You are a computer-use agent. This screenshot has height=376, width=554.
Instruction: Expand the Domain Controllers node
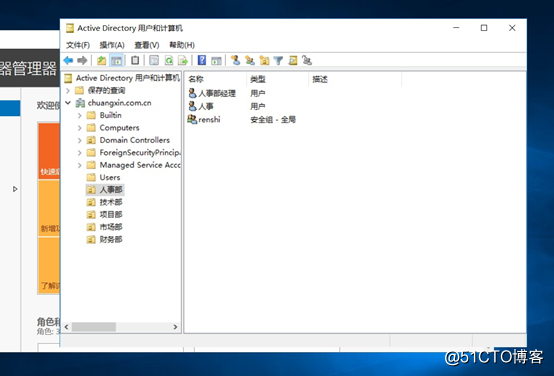pos(79,140)
